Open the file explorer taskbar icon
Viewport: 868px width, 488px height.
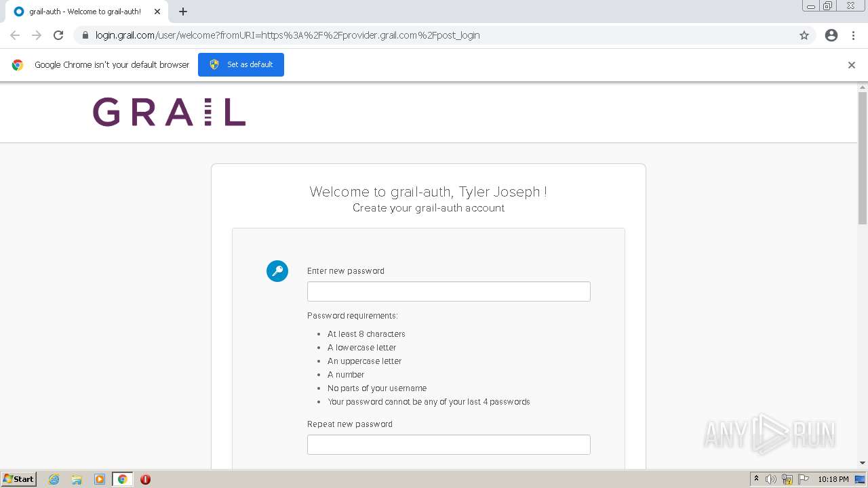point(77,479)
